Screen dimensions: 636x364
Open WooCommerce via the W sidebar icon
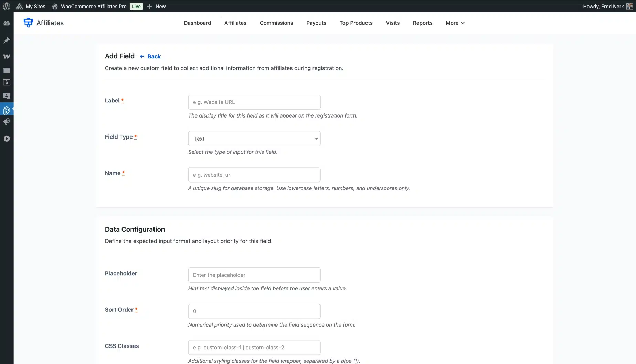7,56
